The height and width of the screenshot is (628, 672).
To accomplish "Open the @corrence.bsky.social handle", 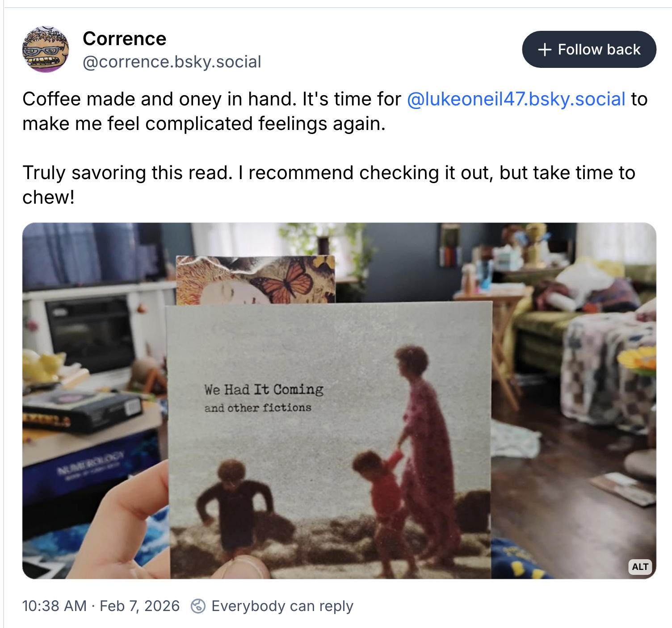I will [x=172, y=62].
